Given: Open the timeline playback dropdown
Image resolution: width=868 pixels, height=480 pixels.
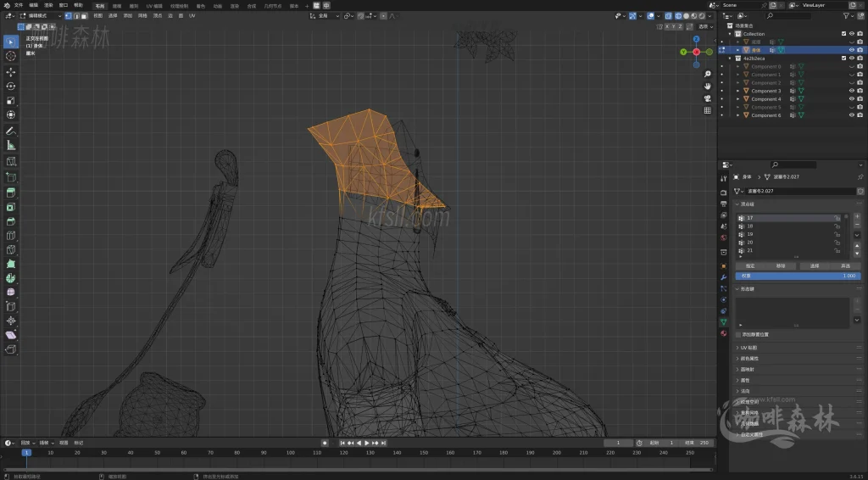Looking at the screenshot, I should coord(27,443).
